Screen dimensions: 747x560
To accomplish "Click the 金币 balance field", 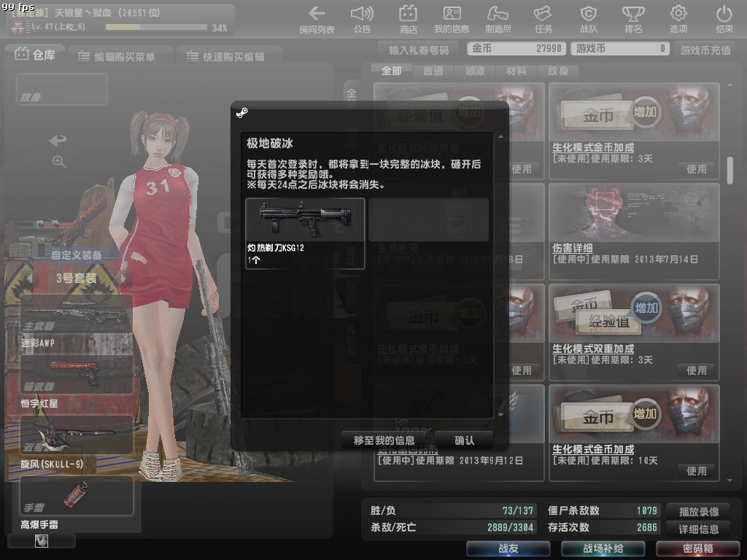I will click(517, 48).
